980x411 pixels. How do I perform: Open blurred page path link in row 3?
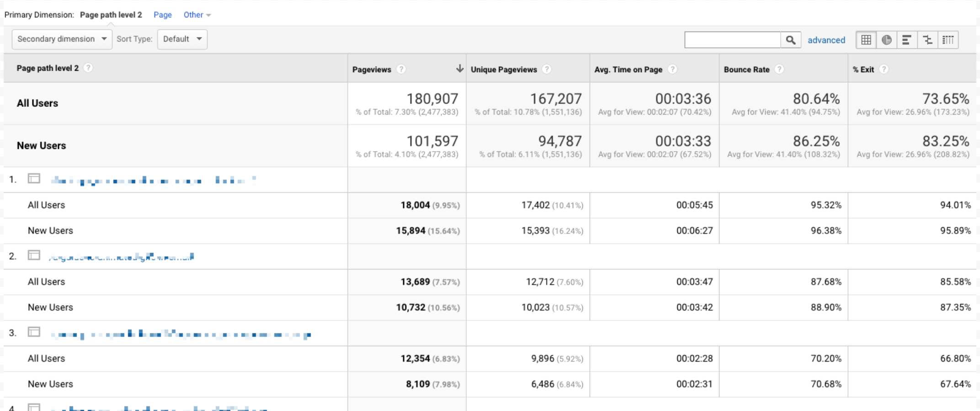tap(181, 335)
